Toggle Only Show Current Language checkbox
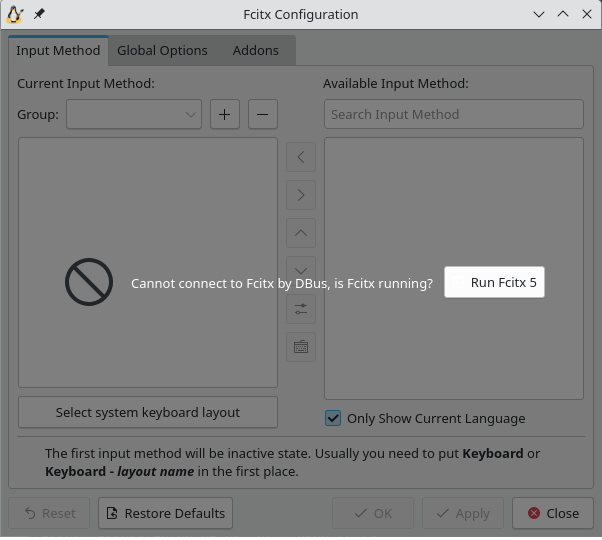 tap(333, 418)
